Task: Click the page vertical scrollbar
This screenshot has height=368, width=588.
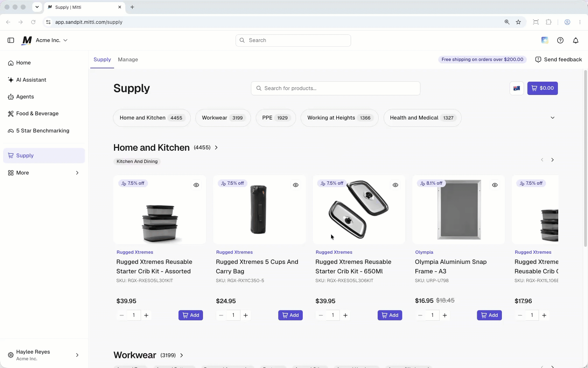Action: tap(585, 158)
